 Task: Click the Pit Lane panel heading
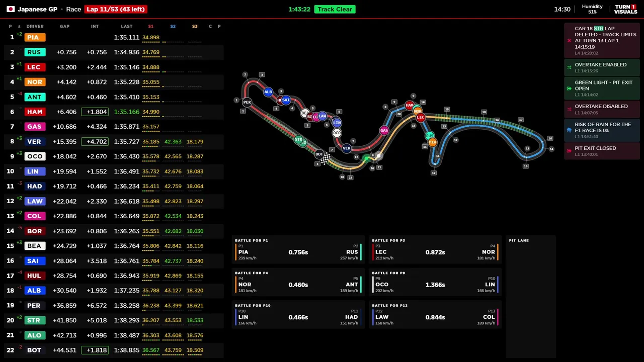(x=519, y=240)
